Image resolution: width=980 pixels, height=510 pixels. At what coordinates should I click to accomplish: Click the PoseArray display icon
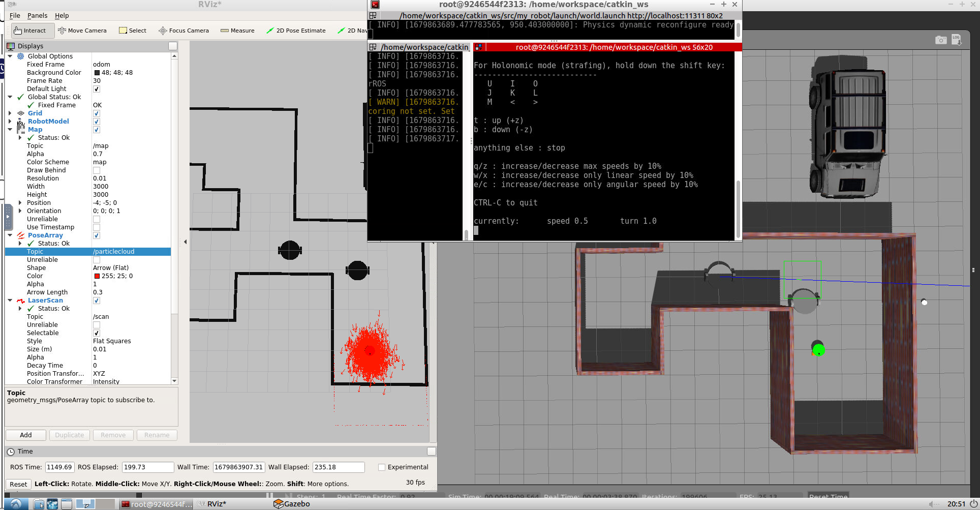tap(21, 235)
